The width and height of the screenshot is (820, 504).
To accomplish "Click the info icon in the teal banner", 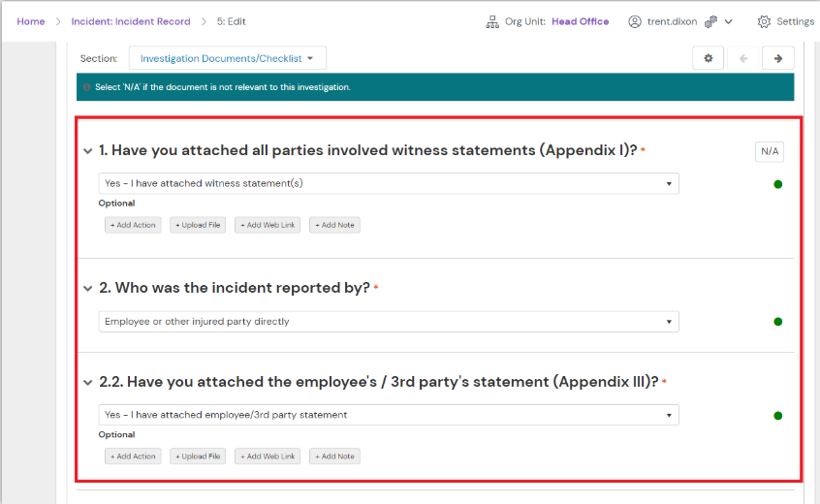I will tap(87, 87).
